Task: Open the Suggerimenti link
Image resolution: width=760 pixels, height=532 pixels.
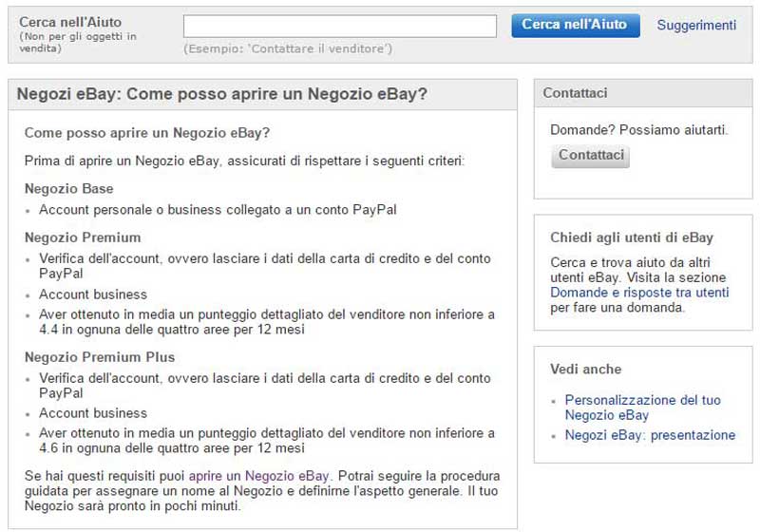Action: [696, 26]
